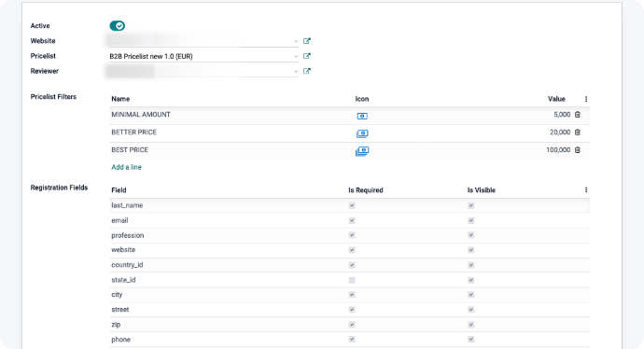Select the country_id field row
The height and width of the screenshot is (349, 644).
pyautogui.click(x=349, y=265)
